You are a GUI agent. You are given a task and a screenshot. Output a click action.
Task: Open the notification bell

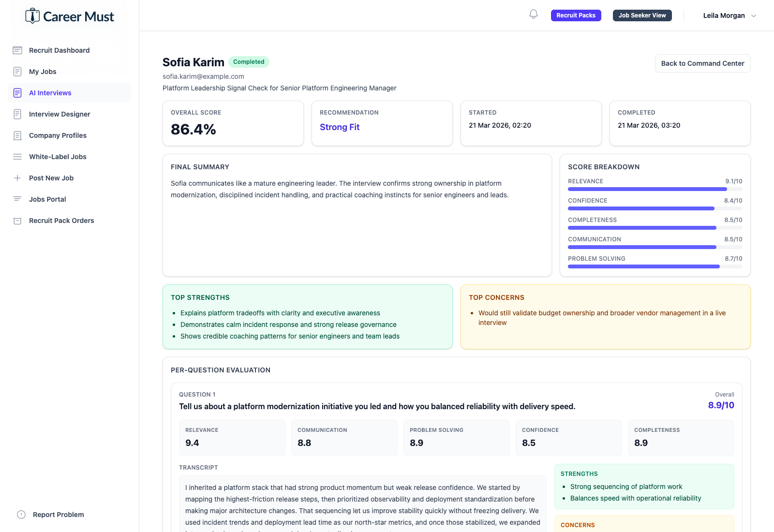click(x=533, y=15)
